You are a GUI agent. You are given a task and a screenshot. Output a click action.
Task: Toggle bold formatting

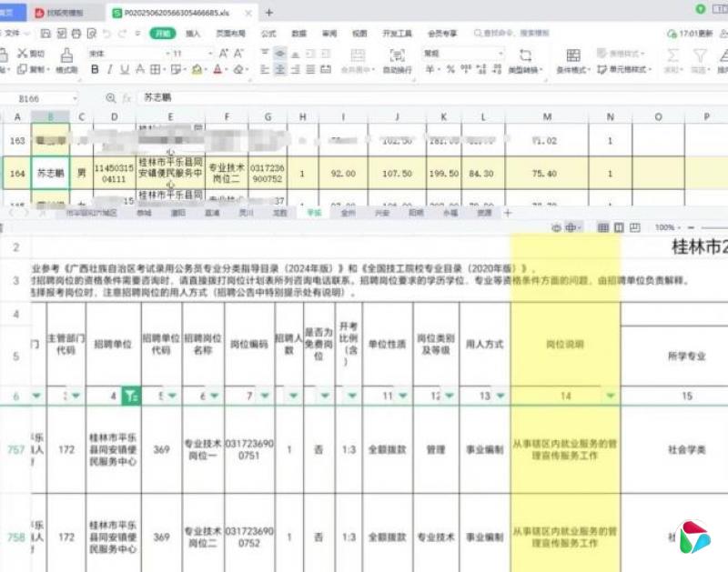pyautogui.click(x=94, y=69)
